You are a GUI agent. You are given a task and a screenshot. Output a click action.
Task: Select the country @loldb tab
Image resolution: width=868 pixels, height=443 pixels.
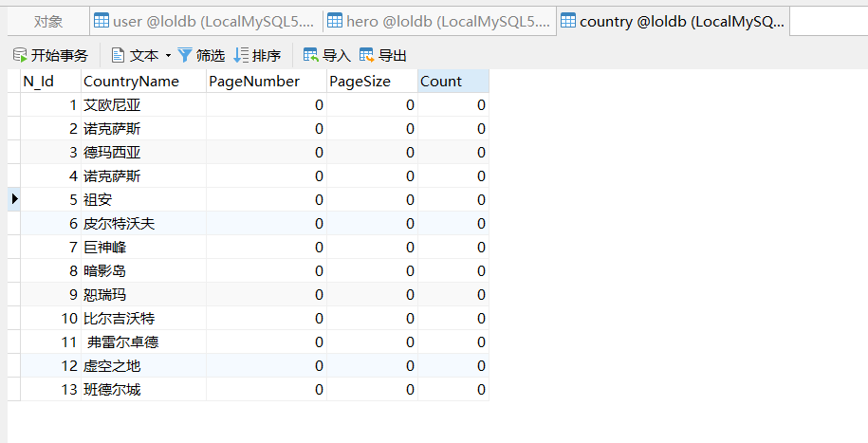click(674, 22)
